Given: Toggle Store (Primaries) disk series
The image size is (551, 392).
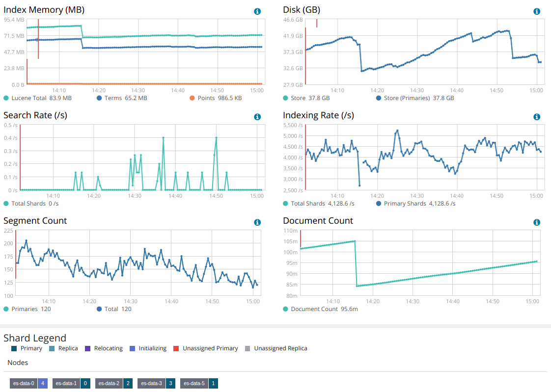Looking at the screenshot, I should (414, 98).
